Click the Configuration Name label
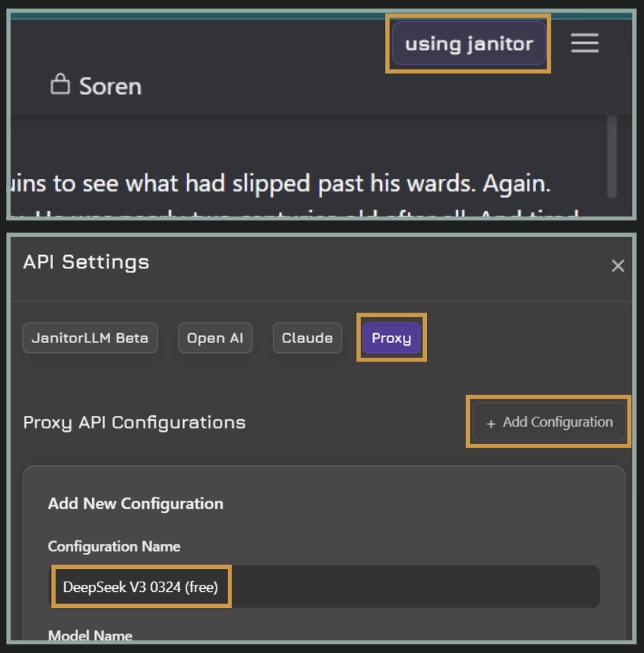The width and height of the screenshot is (644, 653). point(114,546)
